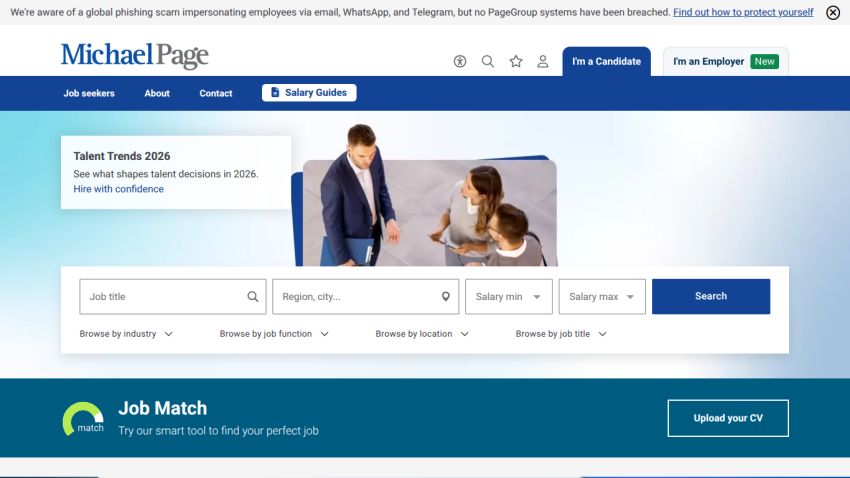Screen dimensions: 850x478
Task: Click location pin icon in Region field
Action: coord(446,296)
